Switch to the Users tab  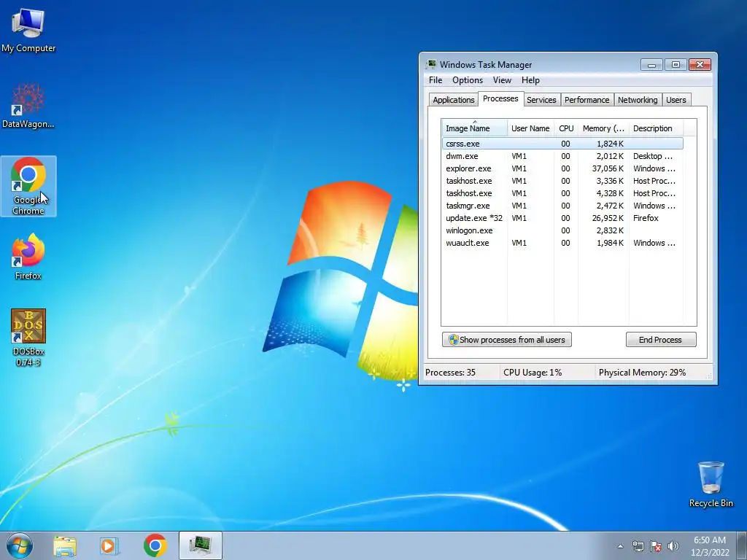coord(676,99)
